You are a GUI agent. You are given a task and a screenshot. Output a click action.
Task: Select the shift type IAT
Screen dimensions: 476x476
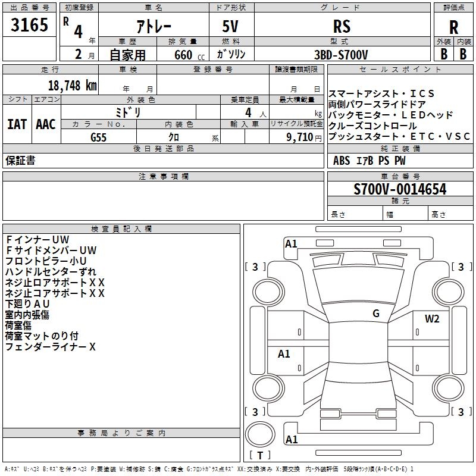(x=17, y=124)
